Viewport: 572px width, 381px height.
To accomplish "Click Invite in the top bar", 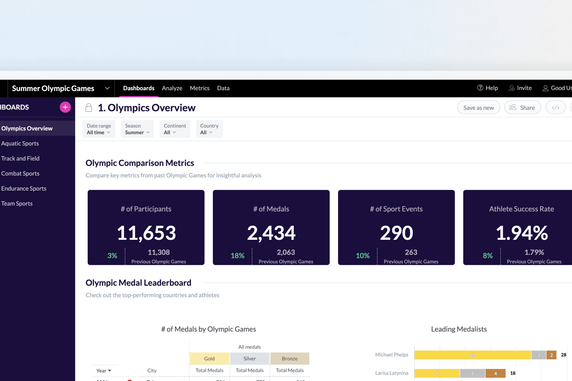I will pyautogui.click(x=520, y=88).
